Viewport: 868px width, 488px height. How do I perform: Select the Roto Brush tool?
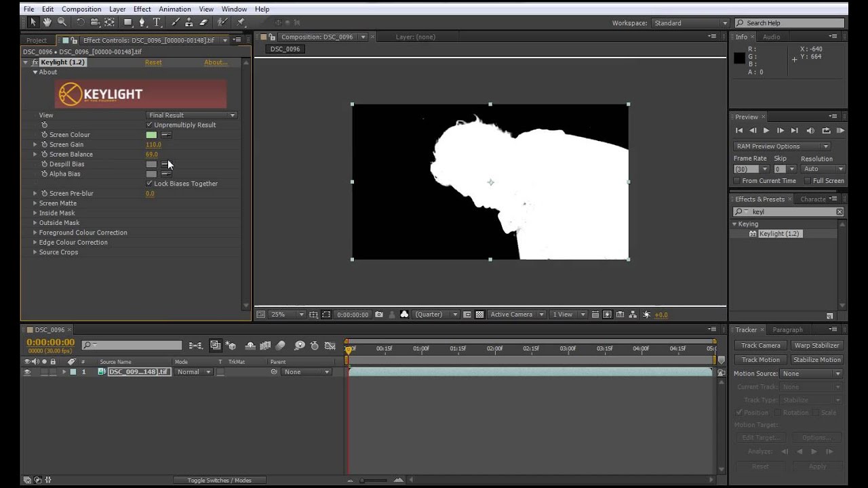(222, 22)
